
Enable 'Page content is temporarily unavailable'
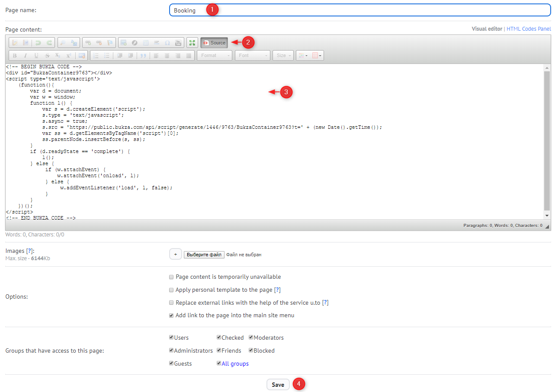pyautogui.click(x=171, y=277)
